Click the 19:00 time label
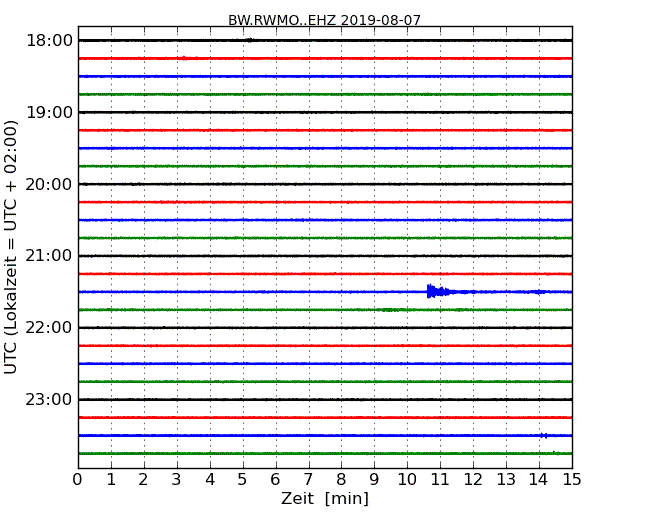The width and height of the screenshot is (650, 520). [49, 112]
